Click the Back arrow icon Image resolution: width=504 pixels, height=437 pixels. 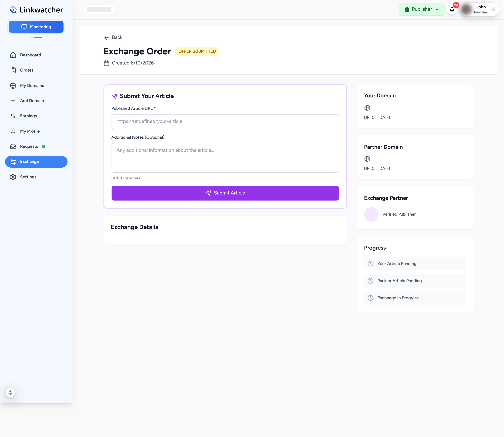pos(106,38)
